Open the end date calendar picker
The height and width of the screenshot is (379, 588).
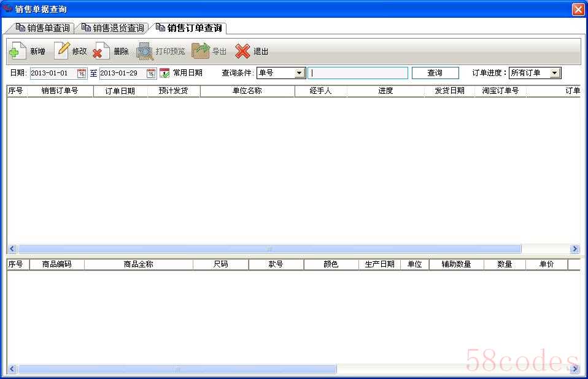point(151,74)
